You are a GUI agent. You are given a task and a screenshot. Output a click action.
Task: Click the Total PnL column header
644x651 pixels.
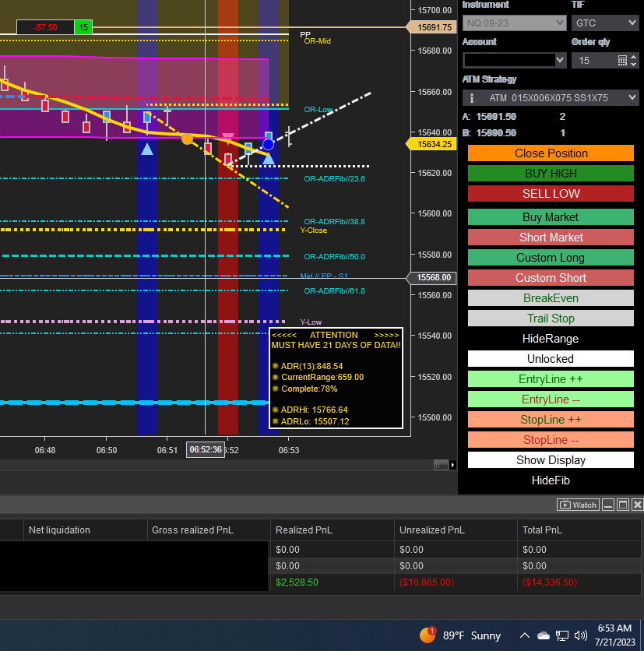pos(579,530)
